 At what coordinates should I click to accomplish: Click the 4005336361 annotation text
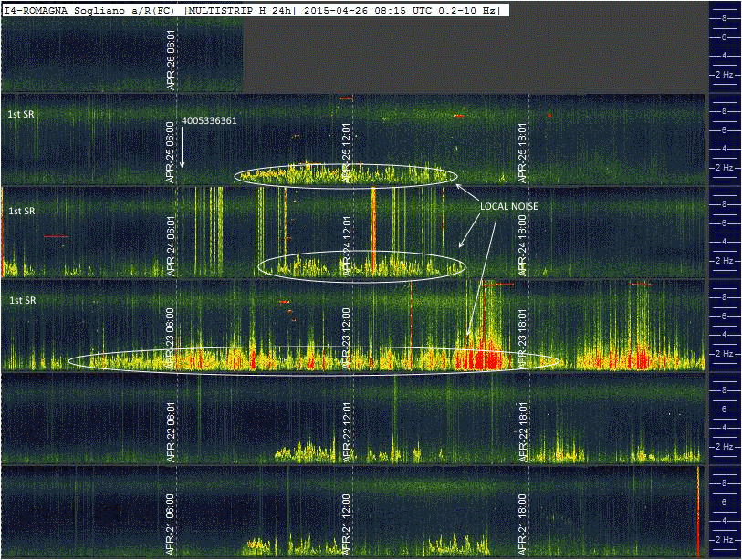point(210,120)
